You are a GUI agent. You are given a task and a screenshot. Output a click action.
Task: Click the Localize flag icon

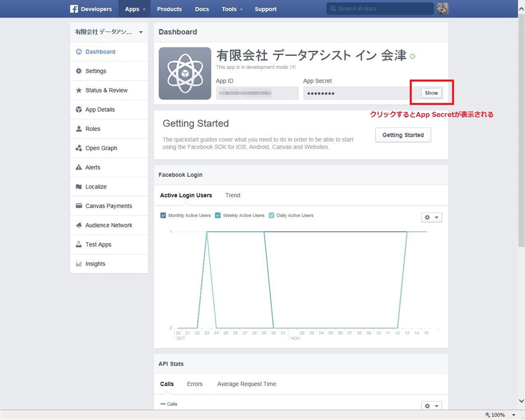tap(79, 186)
